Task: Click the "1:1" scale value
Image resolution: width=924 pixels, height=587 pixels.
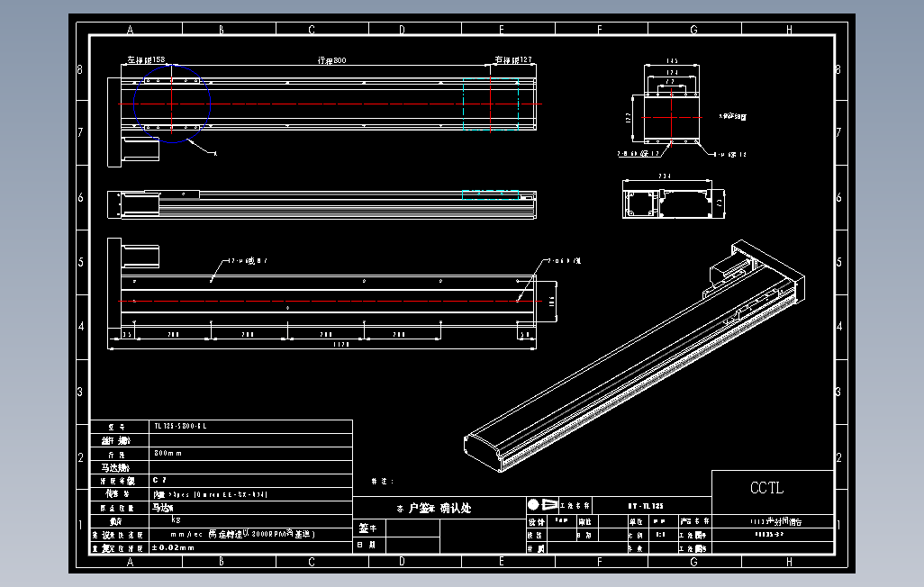Action: click(x=661, y=535)
